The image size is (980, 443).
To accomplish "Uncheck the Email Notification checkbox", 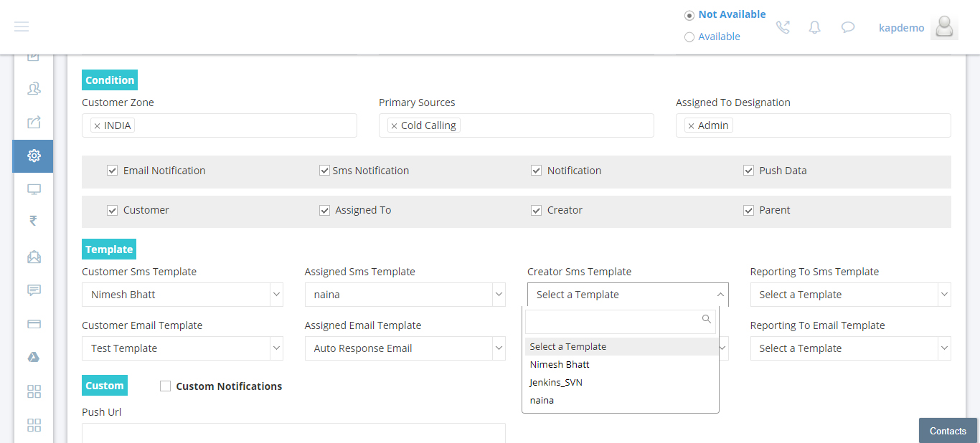I will click(112, 171).
